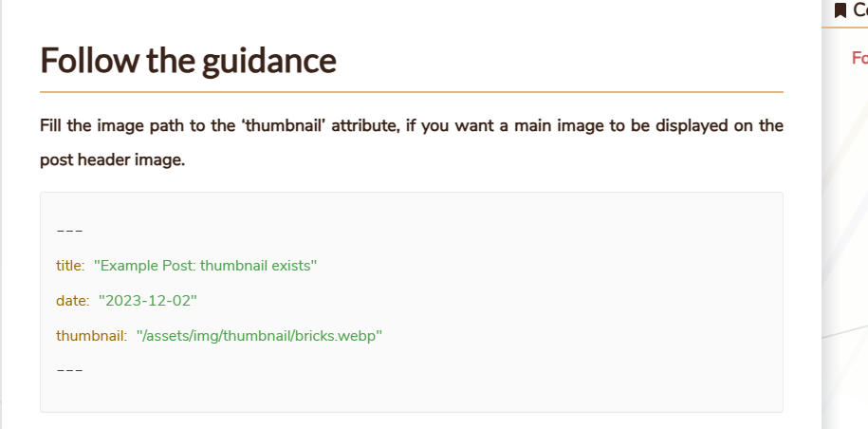
Task: Click the 'date:' key in the code
Action: 72,301
